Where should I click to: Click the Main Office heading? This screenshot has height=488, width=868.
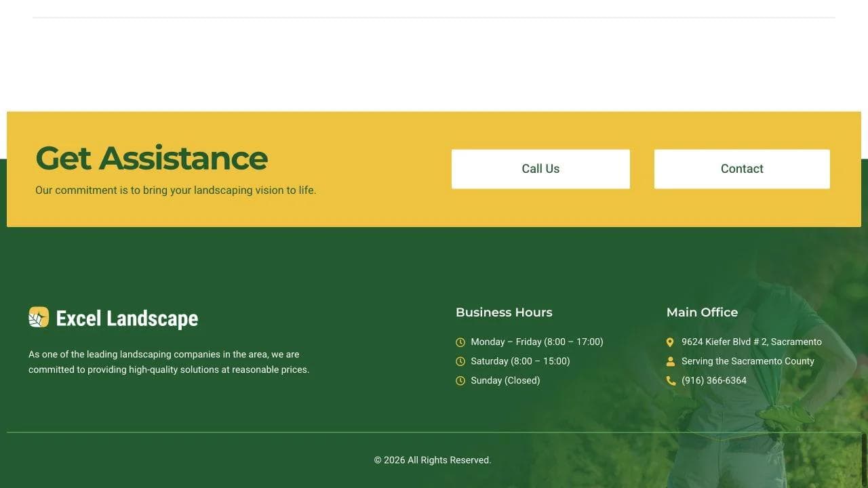pyautogui.click(x=702, y=312)
